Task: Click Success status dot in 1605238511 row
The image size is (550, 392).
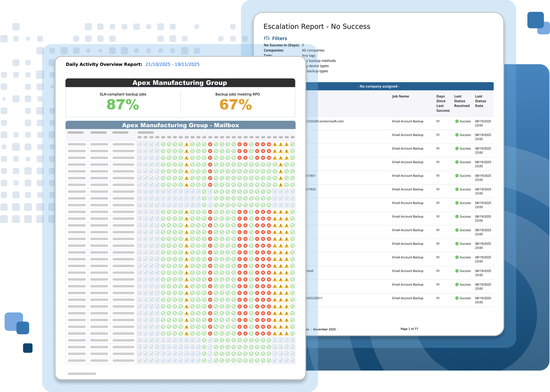Action: (x=457, y=298)
